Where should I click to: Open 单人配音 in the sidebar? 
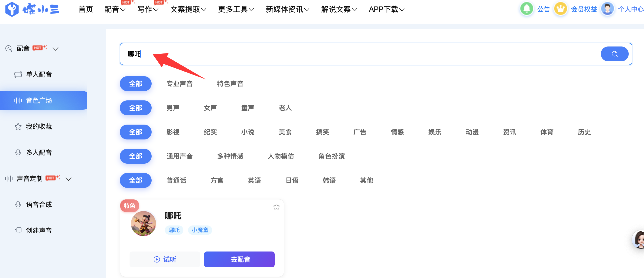[x=39, y=75]
